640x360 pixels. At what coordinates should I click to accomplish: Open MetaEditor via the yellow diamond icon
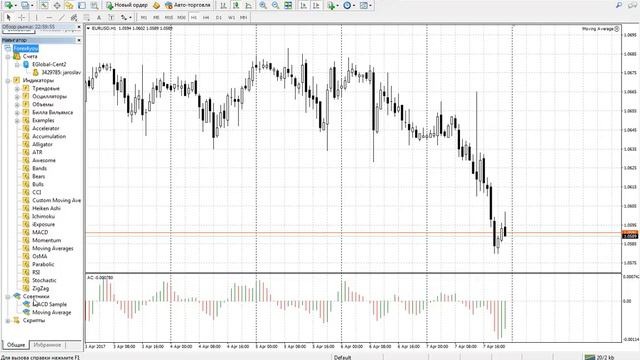(156, 5)
